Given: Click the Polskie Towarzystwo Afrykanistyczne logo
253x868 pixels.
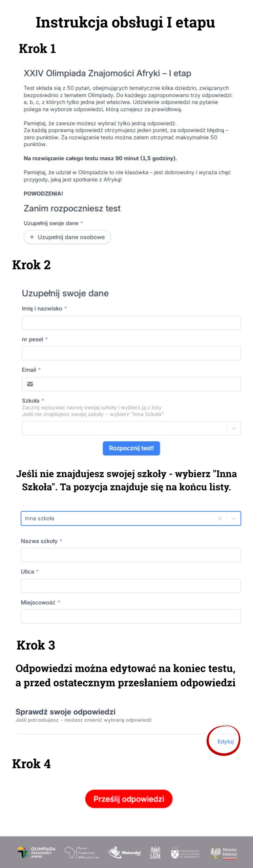Looking at the screenshot, I should click(x=82, y=852).
